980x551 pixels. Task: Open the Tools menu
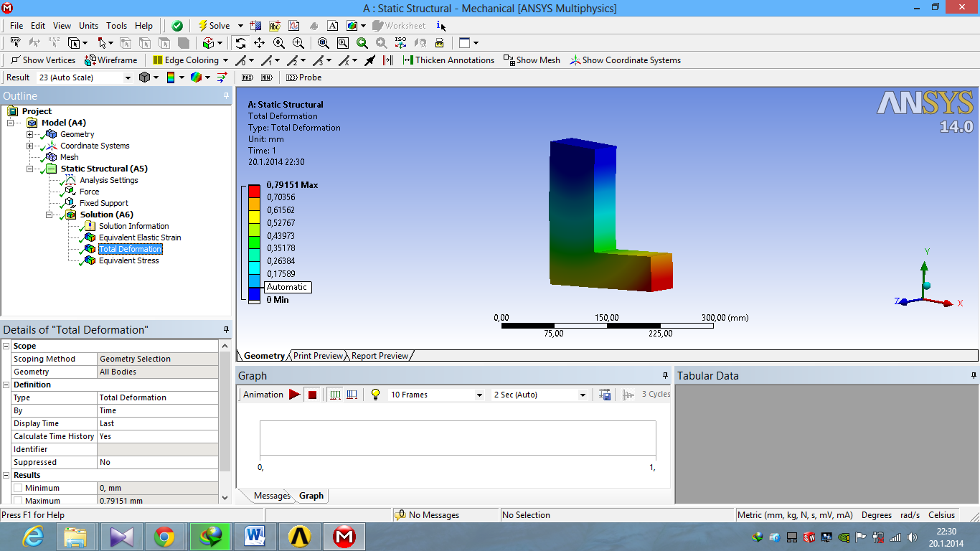116,26
